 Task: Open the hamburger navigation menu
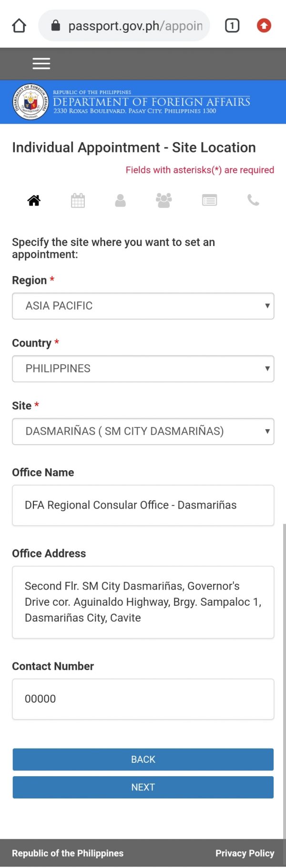[41, 63]
